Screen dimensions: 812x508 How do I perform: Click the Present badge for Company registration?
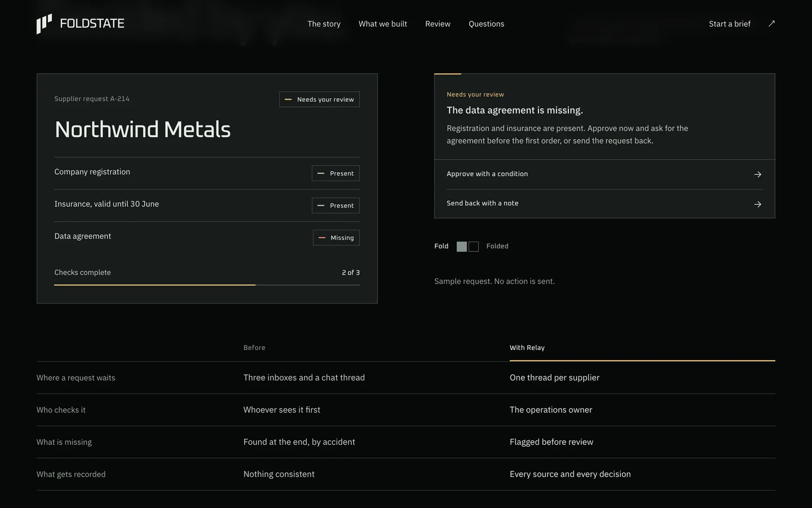coord(336,173)
